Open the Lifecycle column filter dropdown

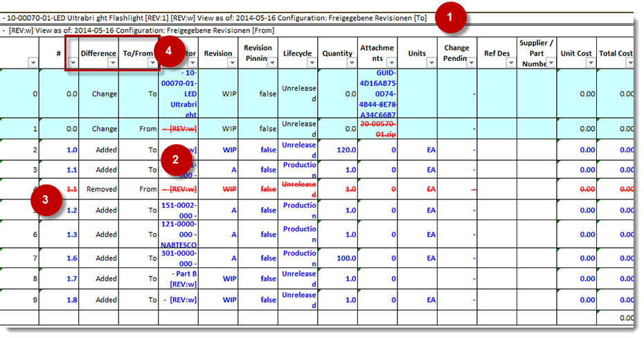click(312, 63)
